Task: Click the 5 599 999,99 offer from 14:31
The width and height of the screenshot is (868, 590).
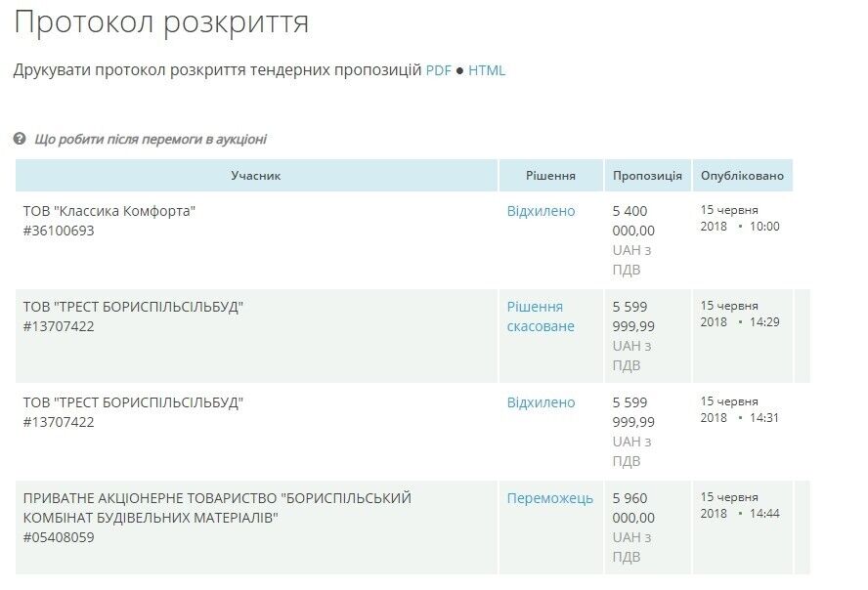Action: coord(633,412)
